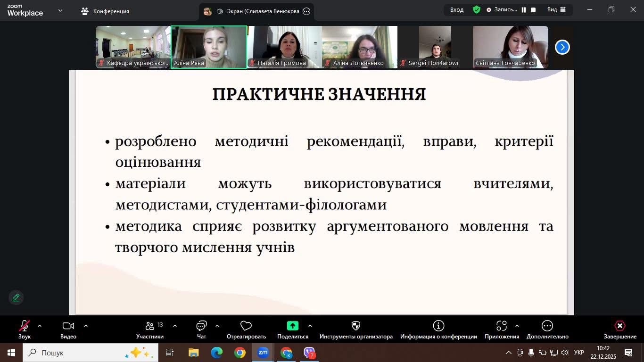
Task: Click the green Share screen icon
Action: [292, 326]
